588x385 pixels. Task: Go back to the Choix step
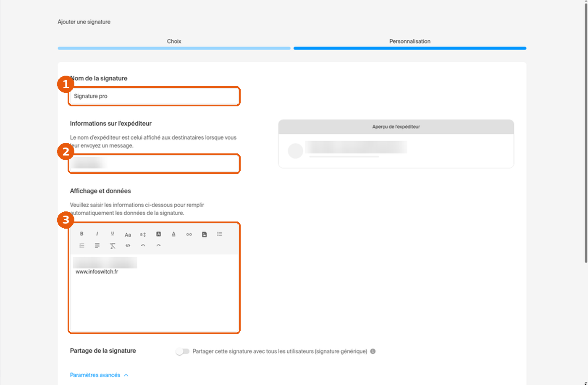(x=174, y=43)
